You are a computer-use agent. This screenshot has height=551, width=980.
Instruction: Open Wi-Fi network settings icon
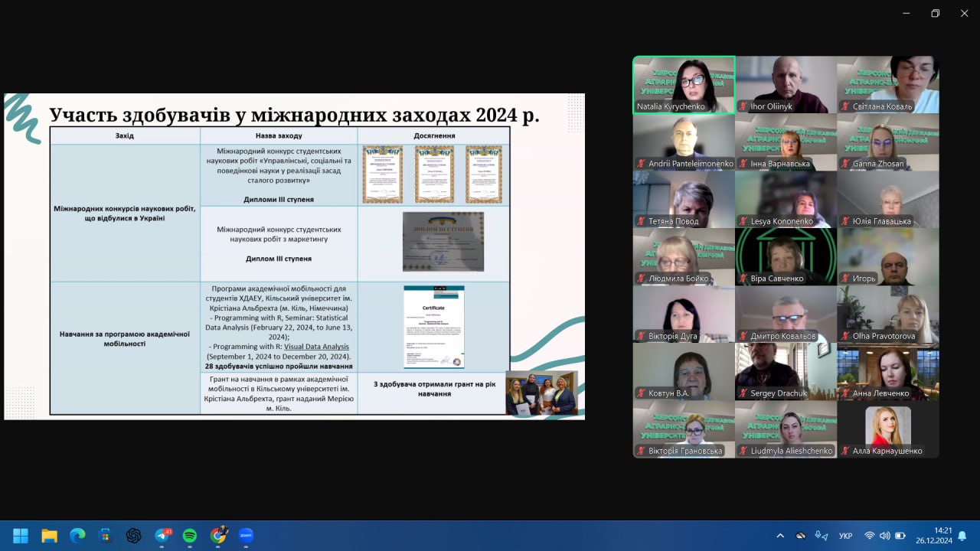pos(869,536)
